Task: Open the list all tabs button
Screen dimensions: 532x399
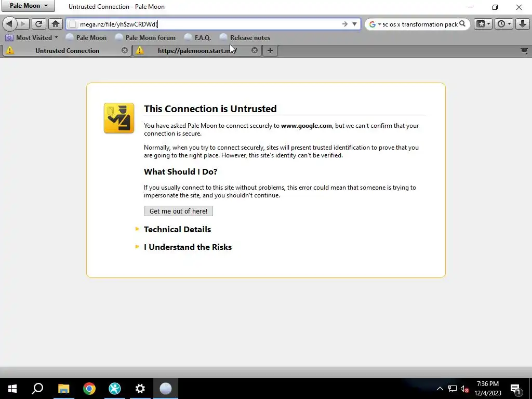Action: [524, 51]
